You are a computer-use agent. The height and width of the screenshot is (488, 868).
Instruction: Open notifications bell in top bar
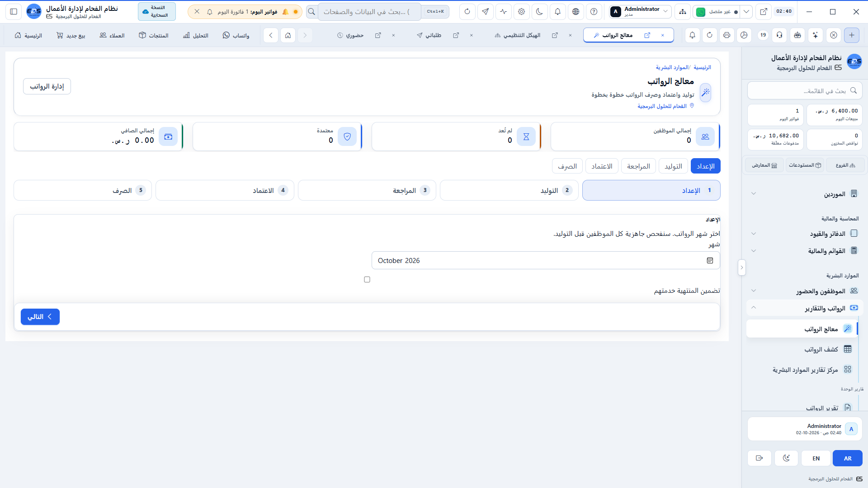(x=557, y=12)
